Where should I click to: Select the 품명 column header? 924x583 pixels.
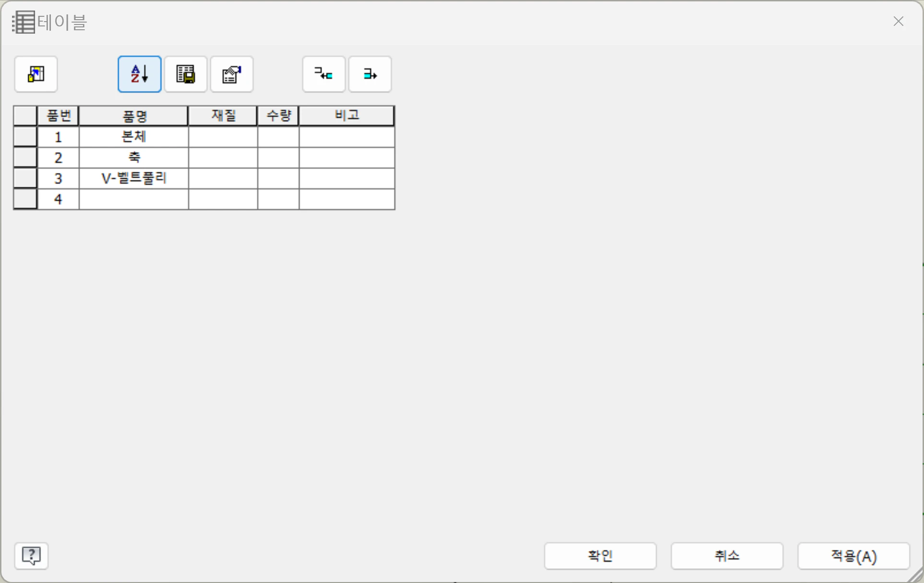point(133,116)
